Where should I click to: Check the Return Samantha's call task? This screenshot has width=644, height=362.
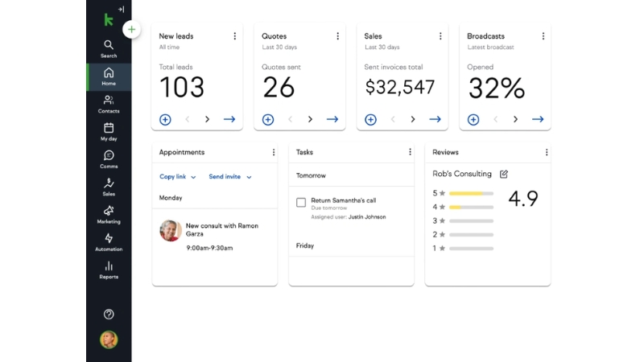[301, 203]
